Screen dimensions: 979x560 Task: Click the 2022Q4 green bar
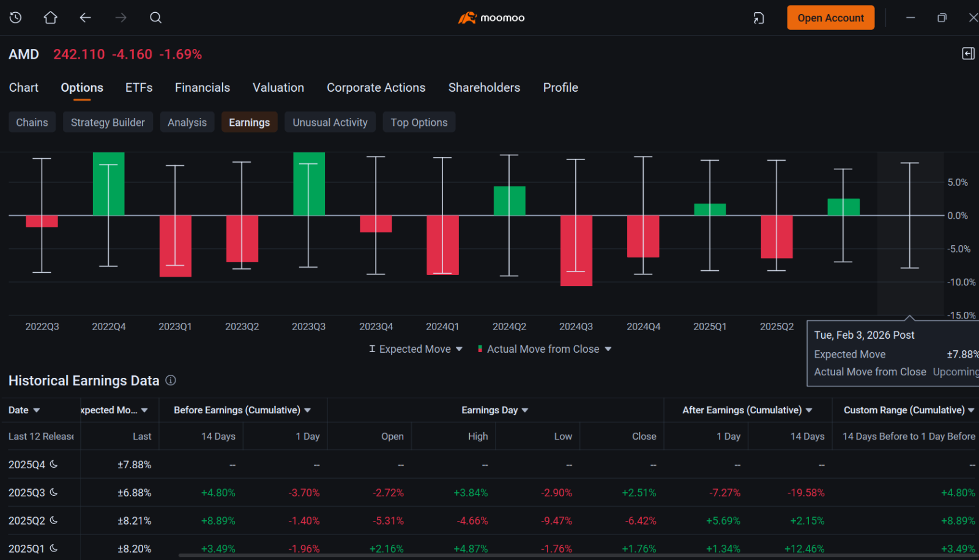[x=108, y=184]
